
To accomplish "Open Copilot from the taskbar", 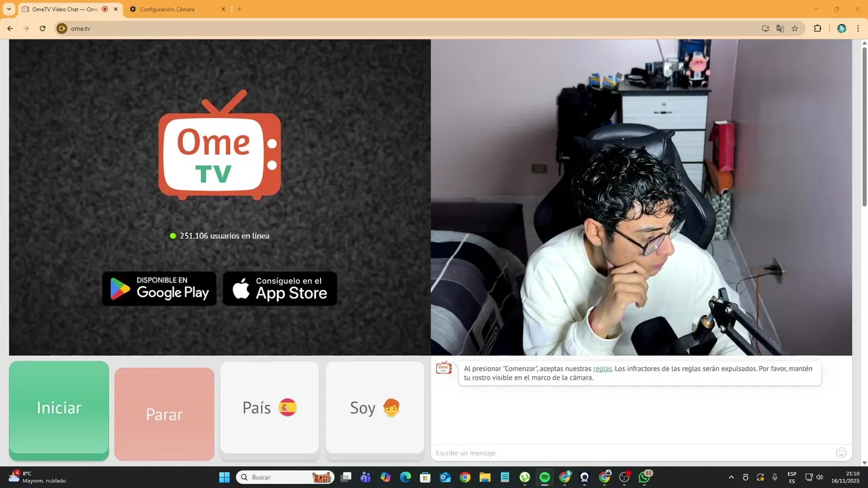I will [385, 477].
